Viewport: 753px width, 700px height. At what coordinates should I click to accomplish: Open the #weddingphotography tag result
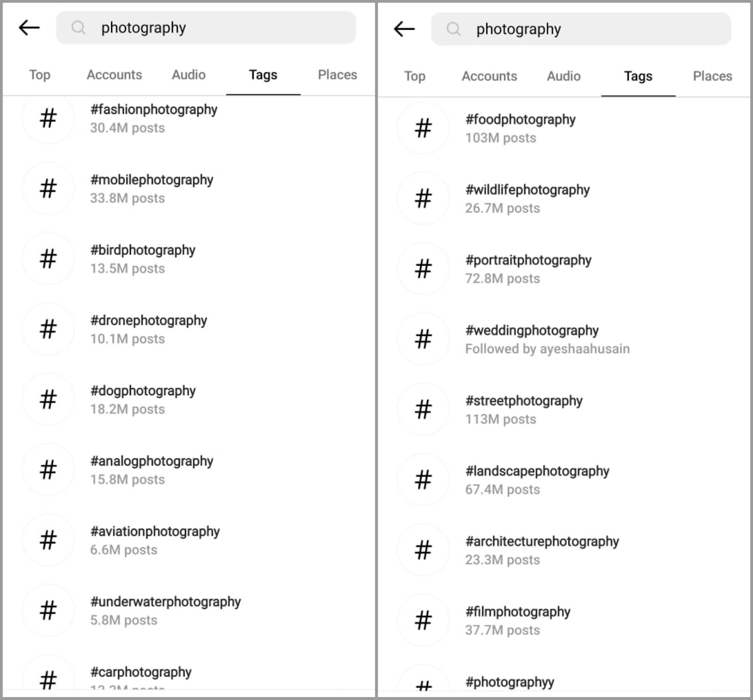532,339
